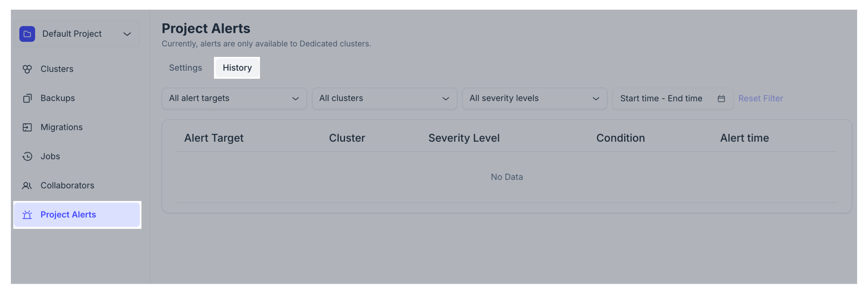Click the Migrations icon in sidebar

27,127
